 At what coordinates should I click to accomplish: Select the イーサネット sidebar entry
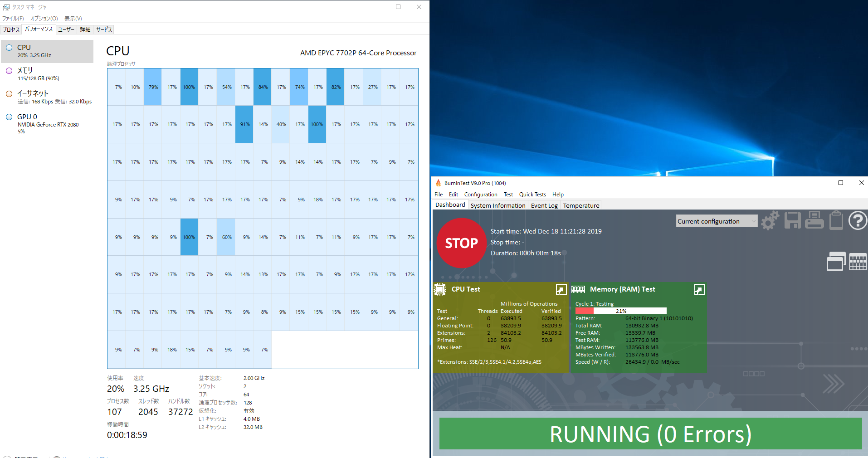point(47,97)
